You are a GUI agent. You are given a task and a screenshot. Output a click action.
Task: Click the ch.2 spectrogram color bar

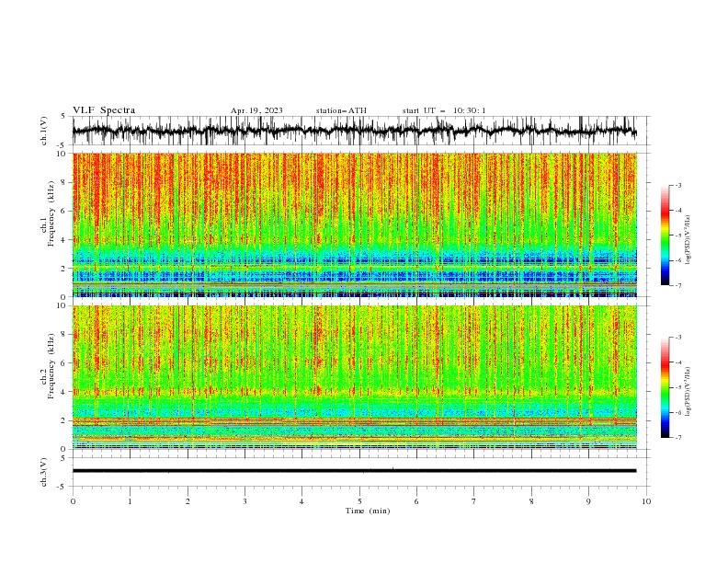pos(665,387)
